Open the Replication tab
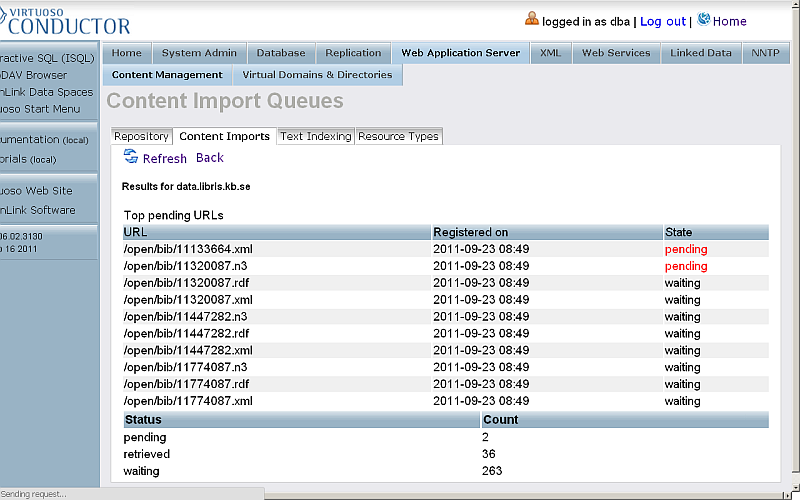This screenshot has width=800, height=500. [x=353, y=53]
